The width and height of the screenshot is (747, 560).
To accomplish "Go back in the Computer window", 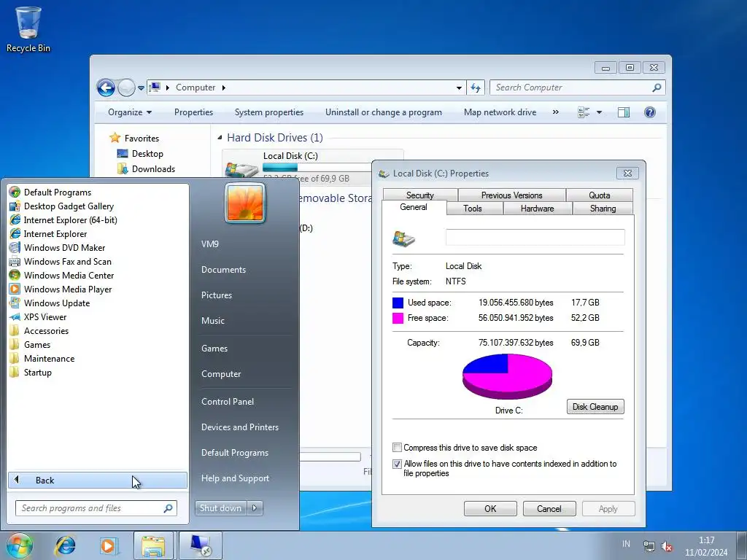I will (106, 87).
